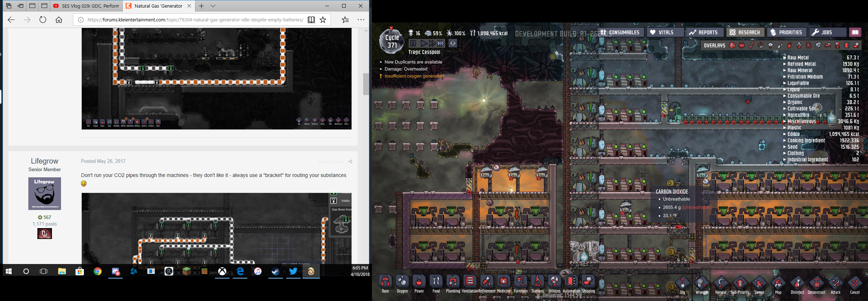
Task: Click Insufficient oxygen generation warning
Action: [x=414, y=76]
